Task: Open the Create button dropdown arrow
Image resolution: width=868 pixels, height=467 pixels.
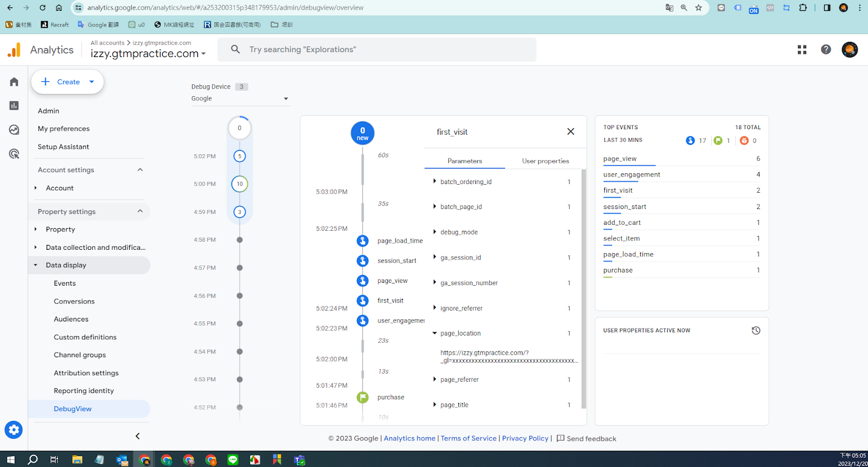Action: tap(92, 82)
